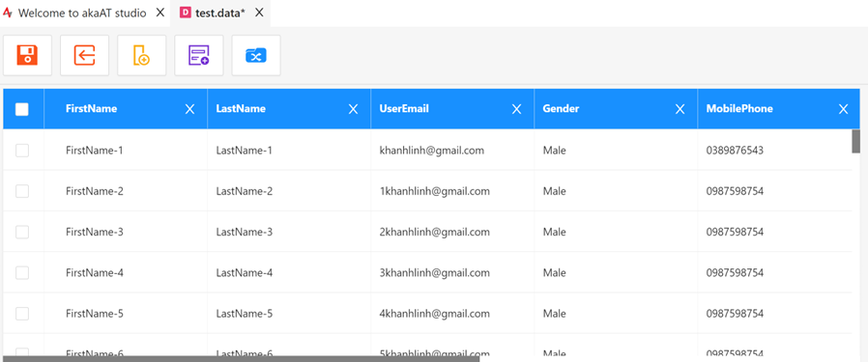
Task: Click phone number 0389876543
Action: click(x=735, y=150)
